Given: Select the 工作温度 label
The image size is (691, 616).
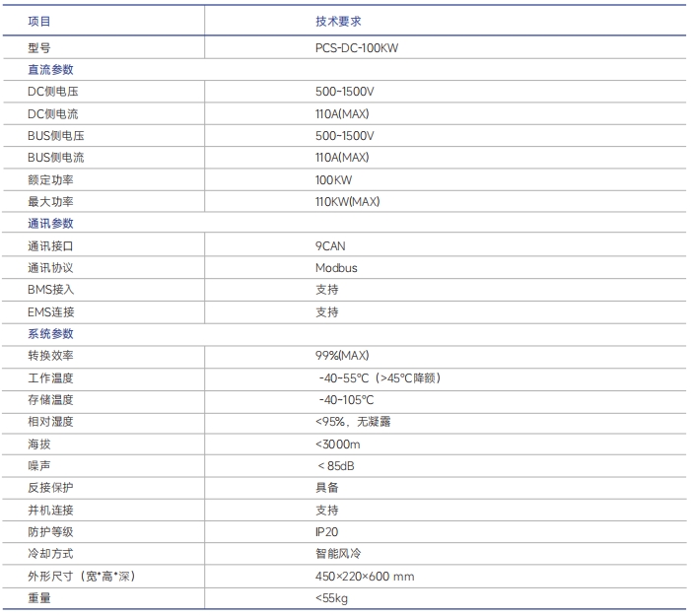Looking at the screenshot, I should [x=50, y=378].
